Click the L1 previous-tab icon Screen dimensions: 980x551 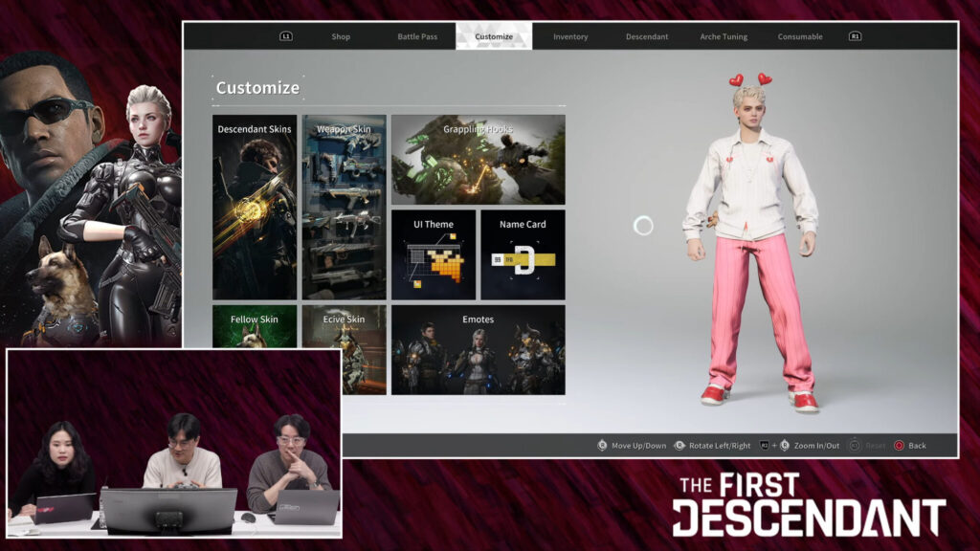click(x=285, y=36)
